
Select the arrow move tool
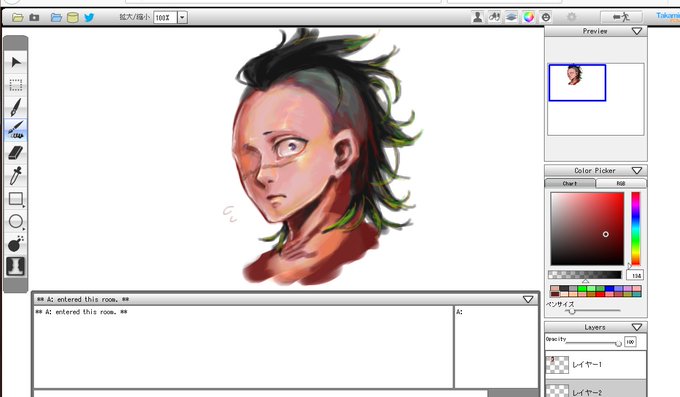[x=16, y=62]
